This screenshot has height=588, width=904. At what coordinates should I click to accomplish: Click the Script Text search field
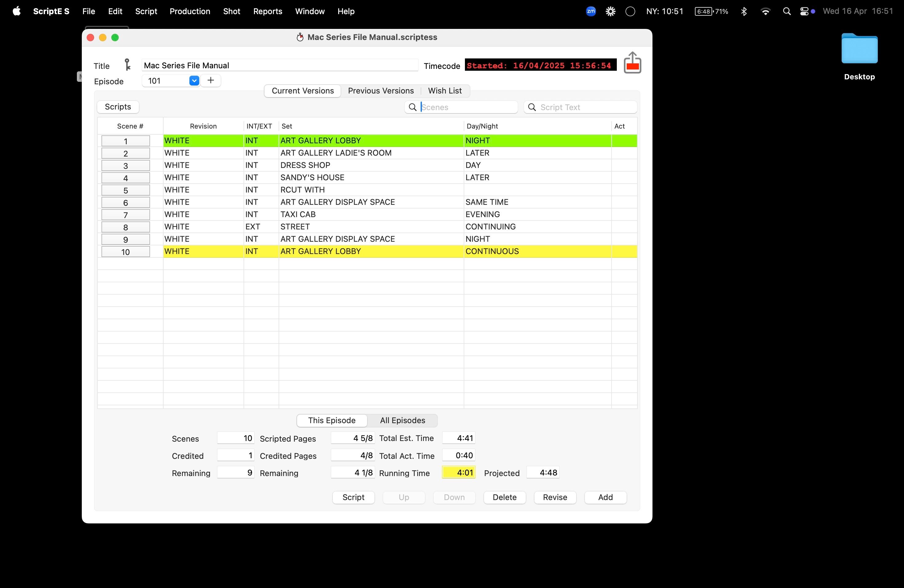[x=585, y=107]
